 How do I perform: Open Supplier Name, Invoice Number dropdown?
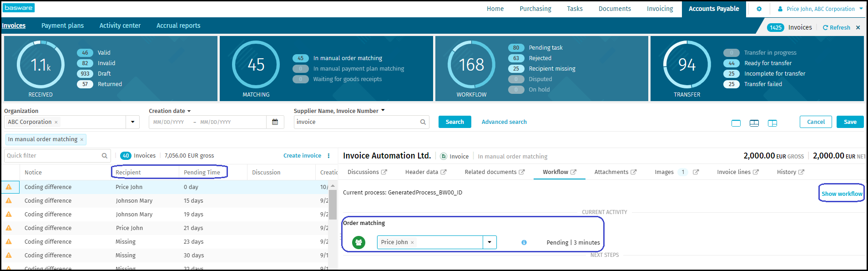point(383,110)
